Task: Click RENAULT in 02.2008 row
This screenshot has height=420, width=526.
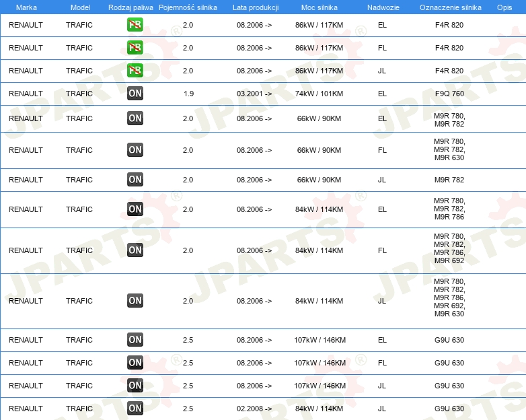Action: tap(26, 409)
